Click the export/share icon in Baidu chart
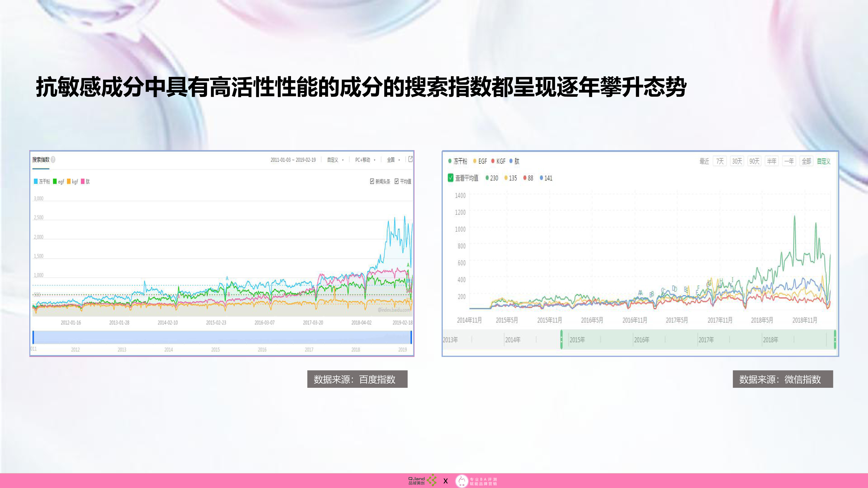 point(410,159)
